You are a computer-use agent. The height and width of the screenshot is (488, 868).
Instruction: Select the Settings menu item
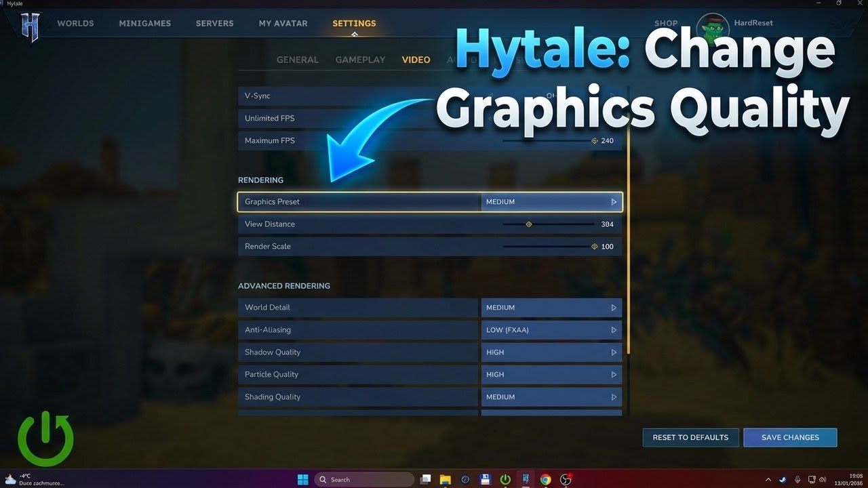coord(354,24)
